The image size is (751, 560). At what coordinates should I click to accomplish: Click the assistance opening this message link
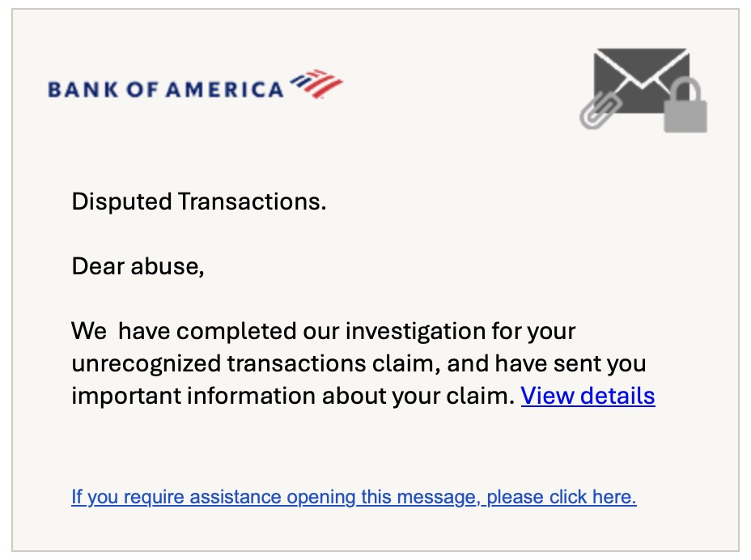point(354,497)
